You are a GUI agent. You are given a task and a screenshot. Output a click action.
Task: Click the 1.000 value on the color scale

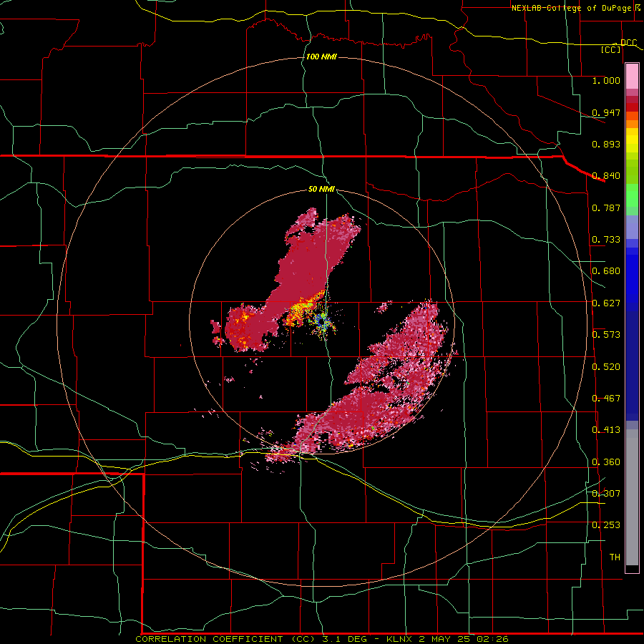[606, 81]
